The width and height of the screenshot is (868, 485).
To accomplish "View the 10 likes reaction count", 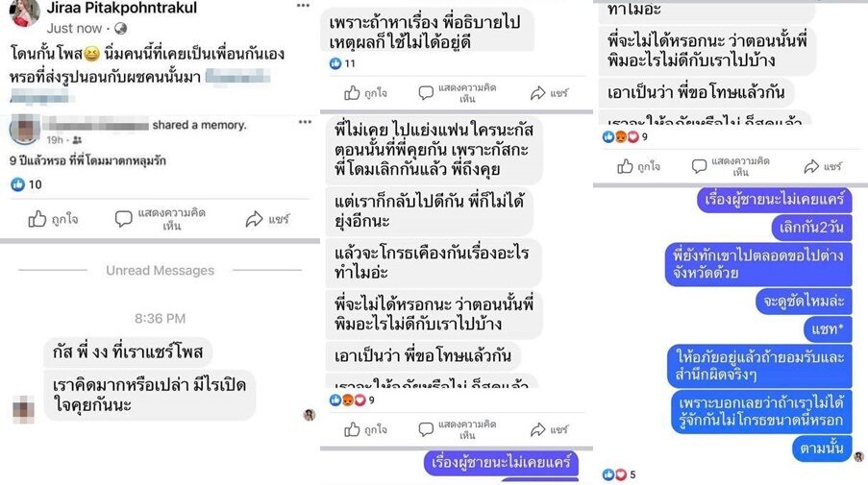I will [26, 184].
